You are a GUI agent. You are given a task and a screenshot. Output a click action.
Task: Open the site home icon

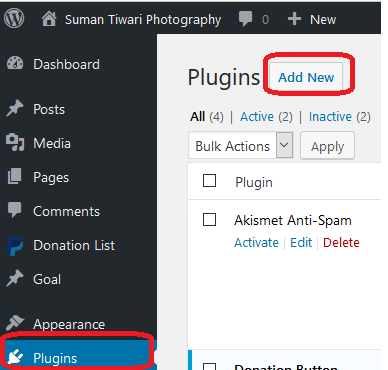pyautogui.click(x=49, y=19)
